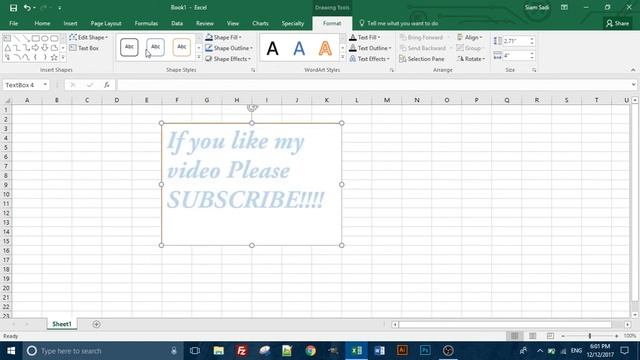This screenshot has height=360, width=640.
Task: Click the Select All corner triangle
Action: [x=7, y=100]
